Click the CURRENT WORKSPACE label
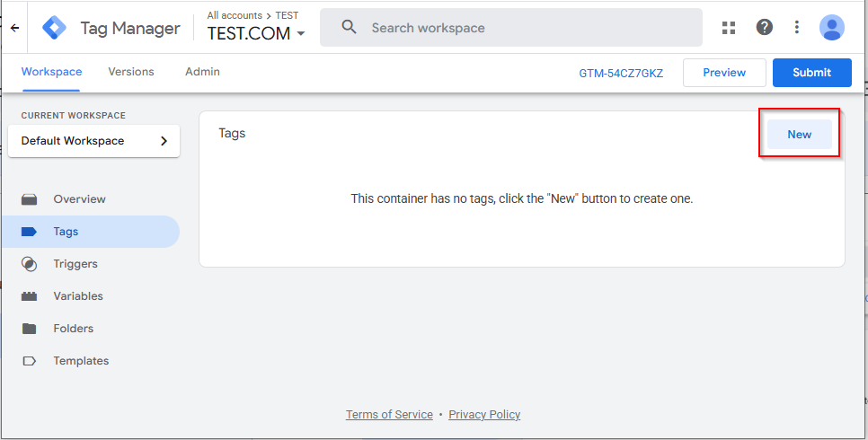Viewport: 868px width, 440px height. point(73,116)
